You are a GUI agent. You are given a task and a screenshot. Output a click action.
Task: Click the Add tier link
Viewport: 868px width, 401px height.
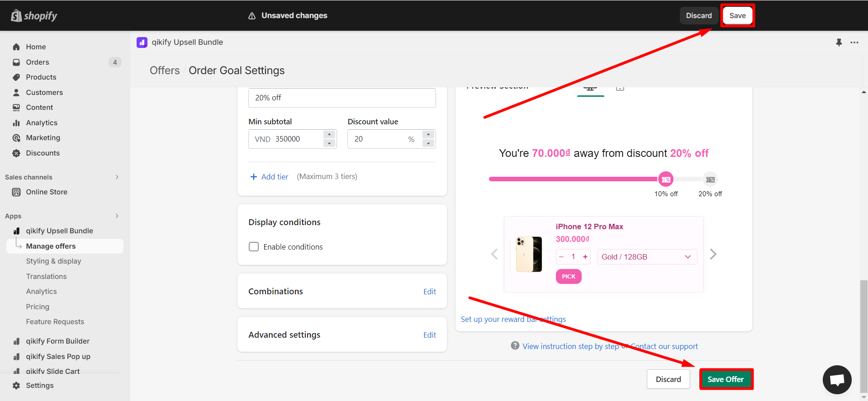[x=275, y=177]
